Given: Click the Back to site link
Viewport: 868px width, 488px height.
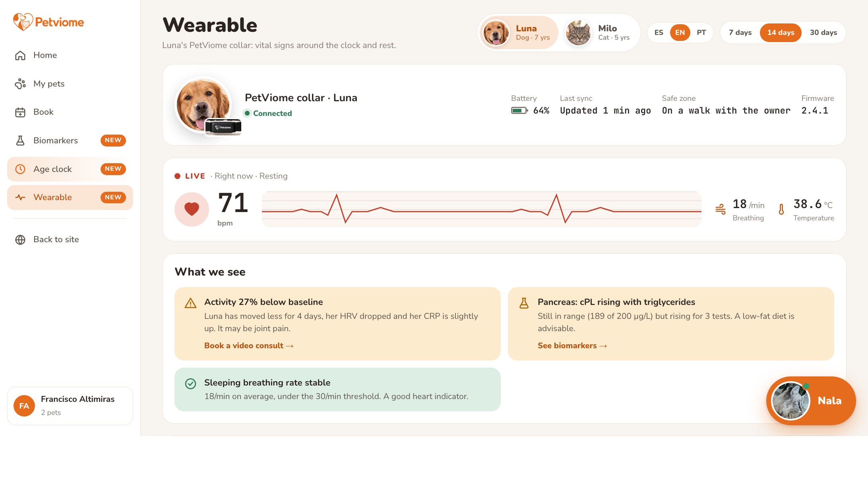Looking at the screenshot, I should click(x=70, y=239).
